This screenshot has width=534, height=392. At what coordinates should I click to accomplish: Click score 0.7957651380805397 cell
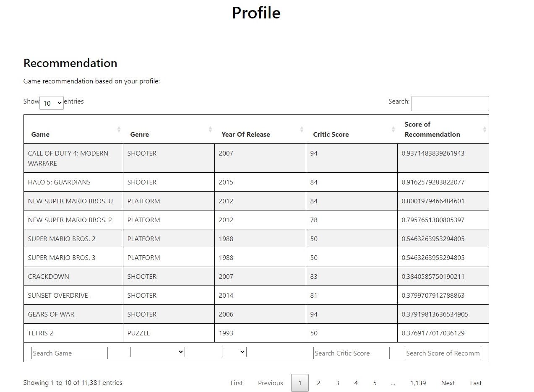coord(443,220)
